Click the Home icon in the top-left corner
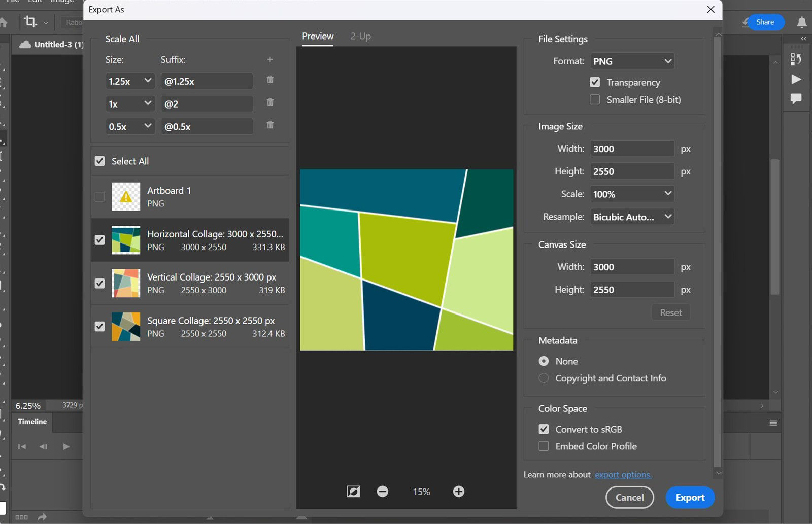Screen dimensions: 812x524 [5, 22]
